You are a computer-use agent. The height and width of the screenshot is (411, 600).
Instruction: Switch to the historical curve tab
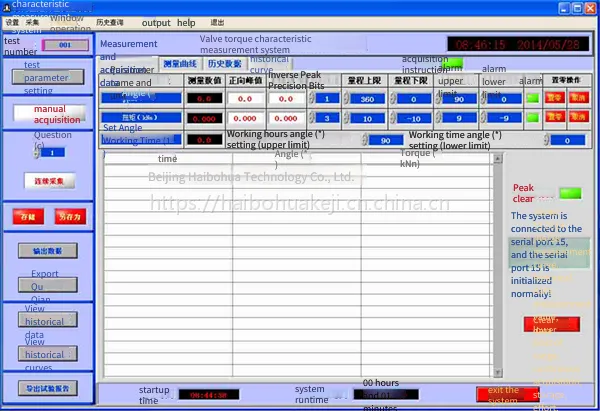click(270, 64)
